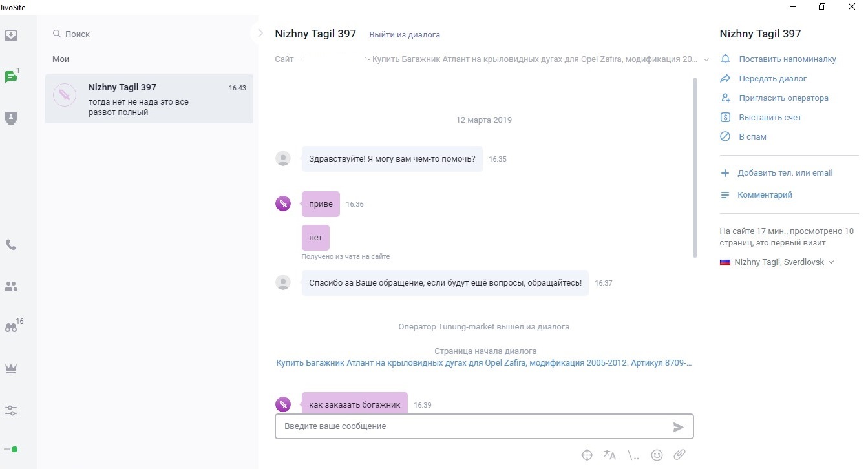868x469 pixels.
Task: Open the crown premium icon
Action: [x=11, y=368]
